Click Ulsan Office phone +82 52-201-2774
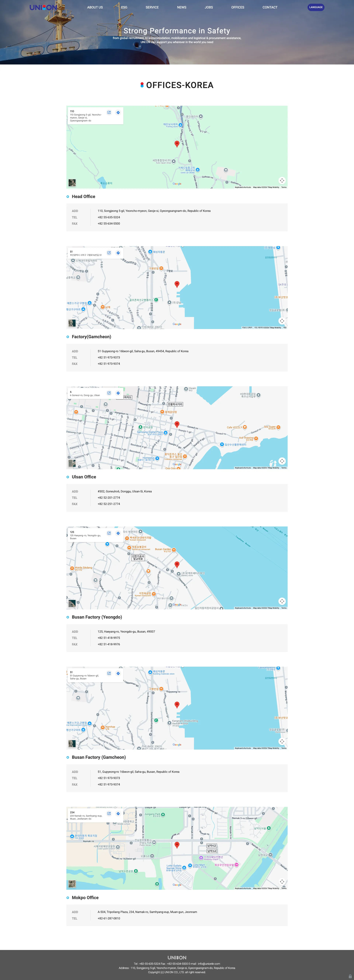Screen dimensions: 354x980 click(x=109, y=498)
